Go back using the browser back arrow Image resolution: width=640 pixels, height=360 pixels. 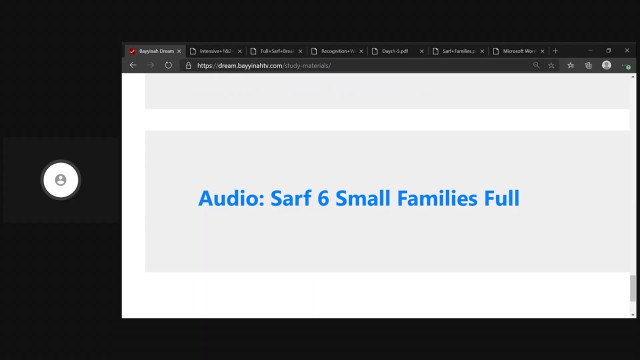tap(133, 65)
